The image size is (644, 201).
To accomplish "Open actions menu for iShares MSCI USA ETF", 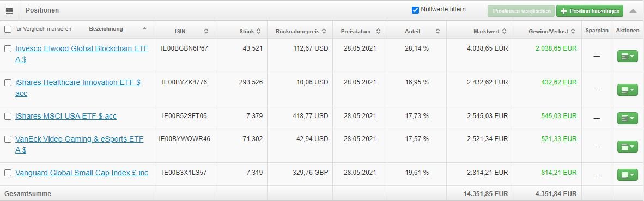I will click(x=627, y=118).
